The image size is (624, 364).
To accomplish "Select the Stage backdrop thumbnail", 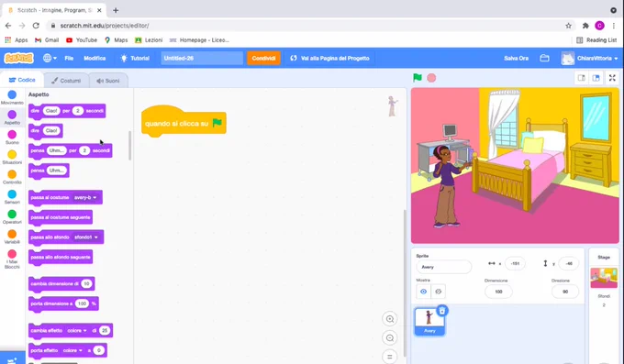I will coord(604,277).
